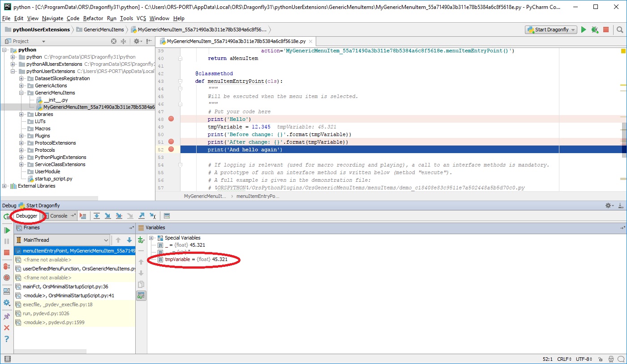The height and width of the screenshot is (364, 627).
Task: Step over the current line in debugger
Action: pyautogui.click(x=97, y=215)
